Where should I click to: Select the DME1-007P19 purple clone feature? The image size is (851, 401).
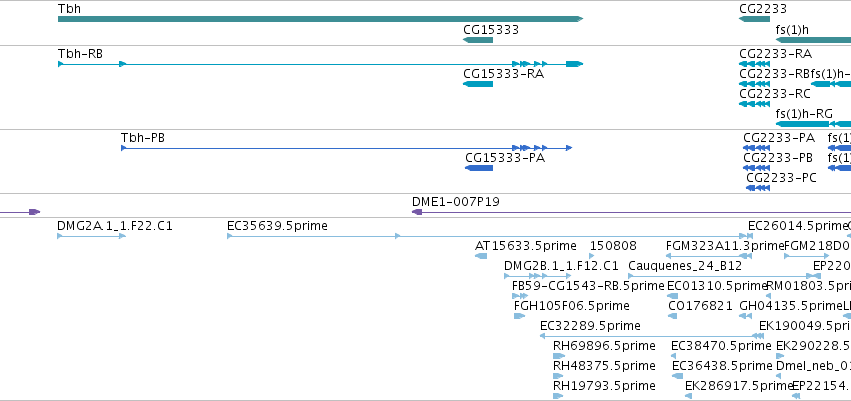coord(631,212)
